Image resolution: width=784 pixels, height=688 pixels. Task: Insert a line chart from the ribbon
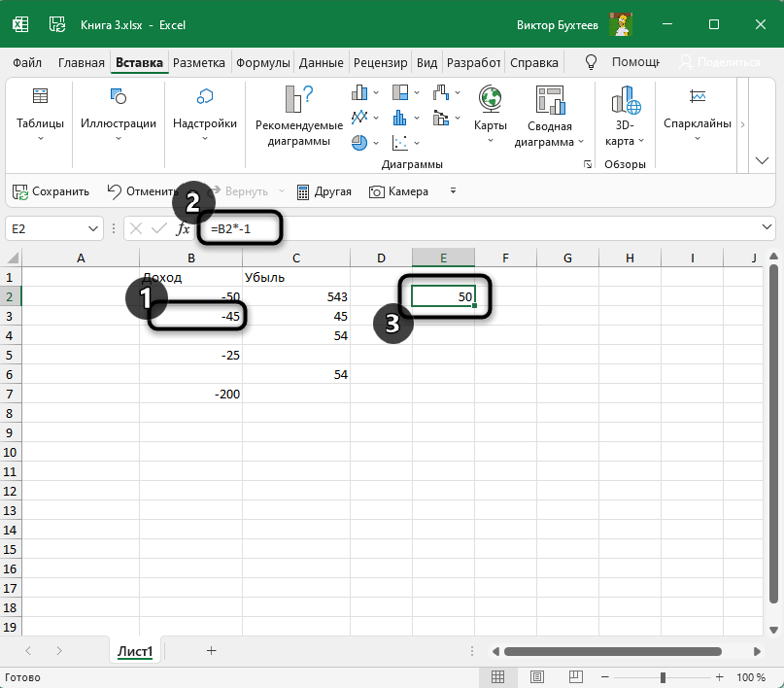pos(360,118)
